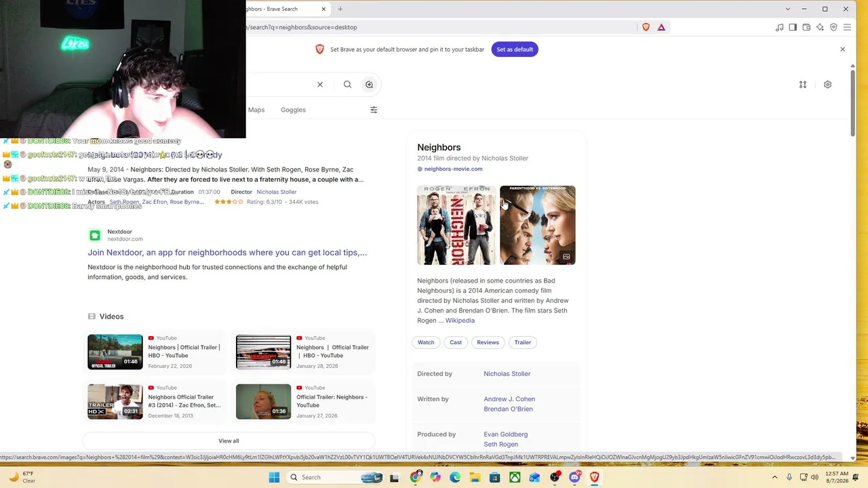Open Outlook from the taskbar

click(x=535, y=477)
